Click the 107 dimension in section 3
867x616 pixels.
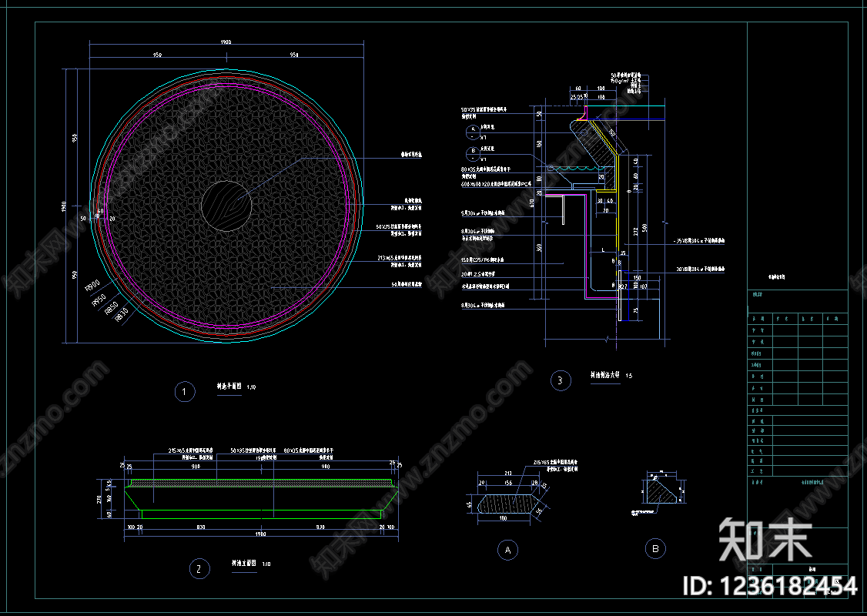coord(643,287)
